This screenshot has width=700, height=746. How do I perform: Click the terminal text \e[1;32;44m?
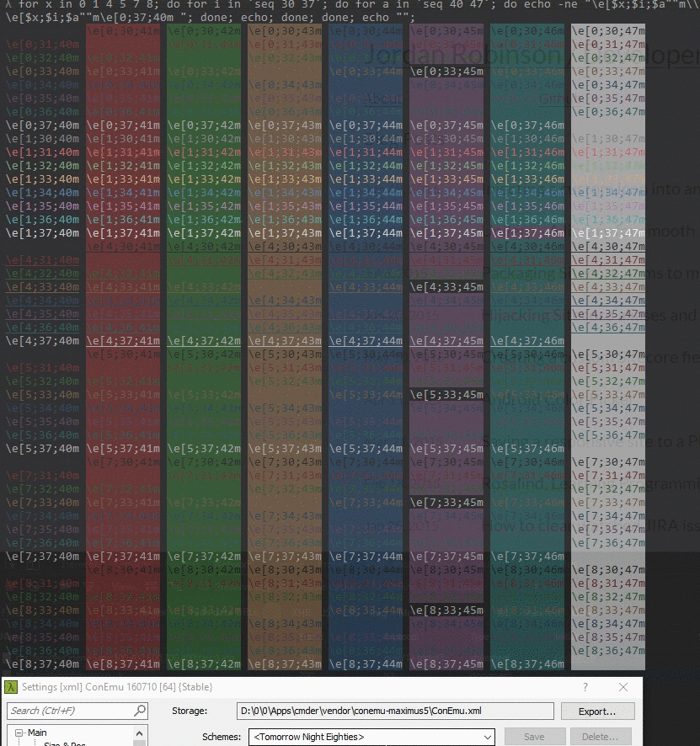366,166
